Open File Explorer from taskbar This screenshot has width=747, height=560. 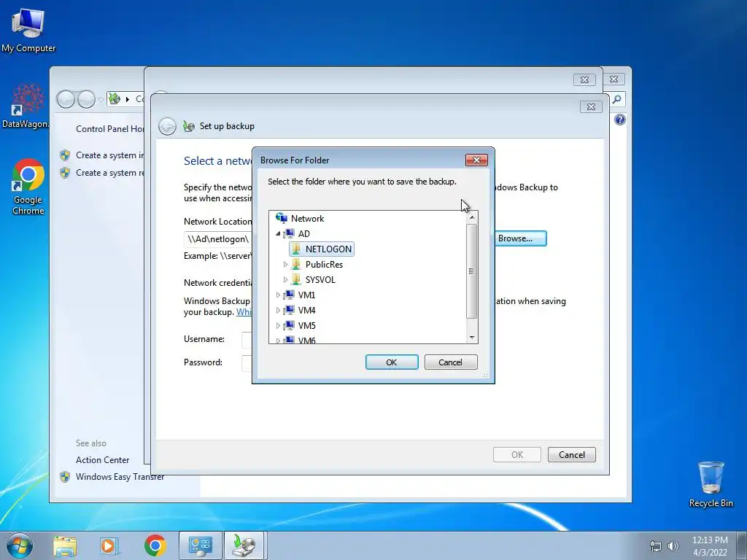65,545
